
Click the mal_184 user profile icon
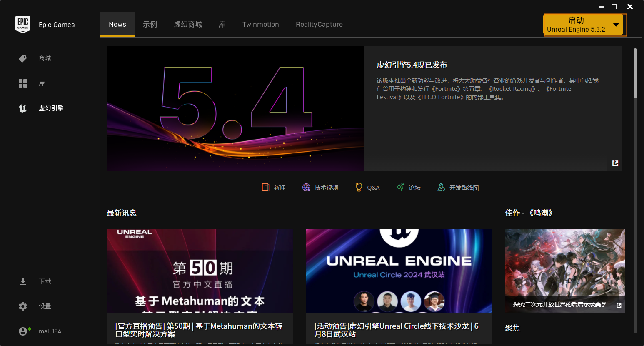pyautogui.click(x=23, y=331)
